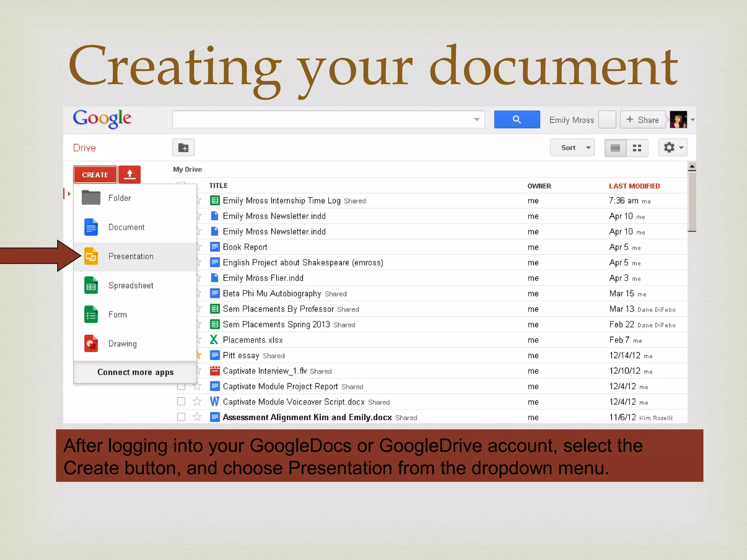Screen dimensions: 747x560
Task: Choose Drawing from the Create menu
Action: 135,344
